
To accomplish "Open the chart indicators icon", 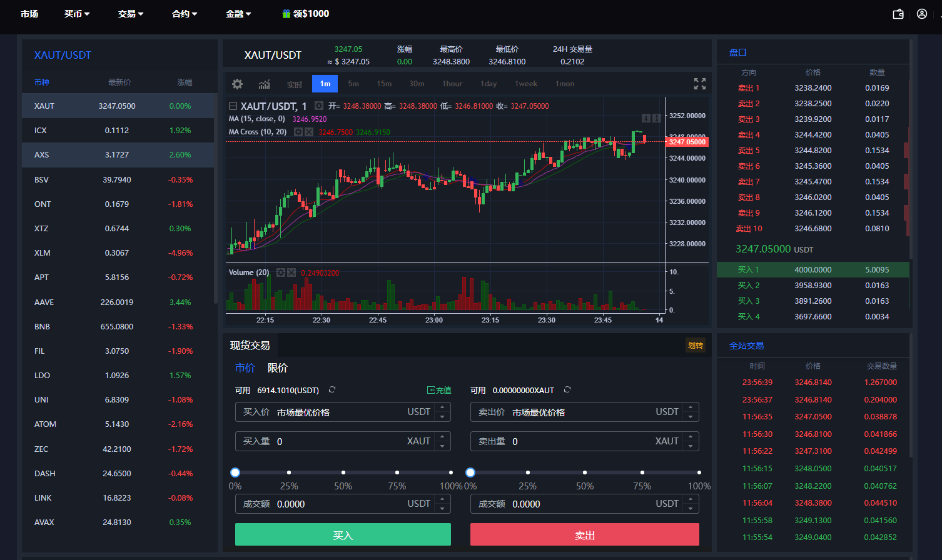I will (265, 84).
